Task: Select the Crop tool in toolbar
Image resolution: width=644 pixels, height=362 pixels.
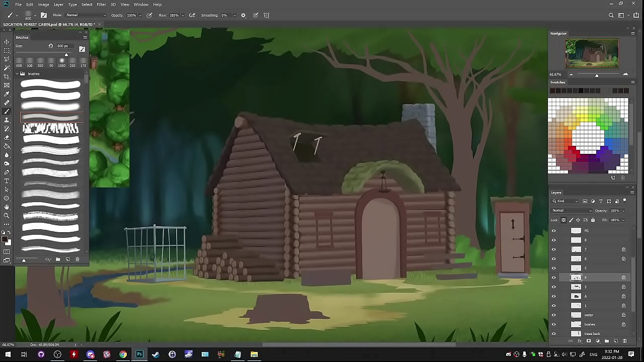Action: click(7, 76)
